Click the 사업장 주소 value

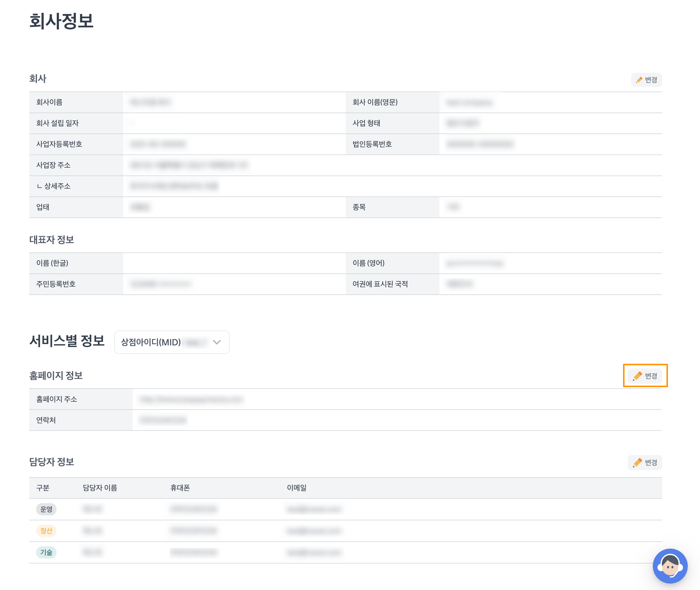click(x=189, y=165)
